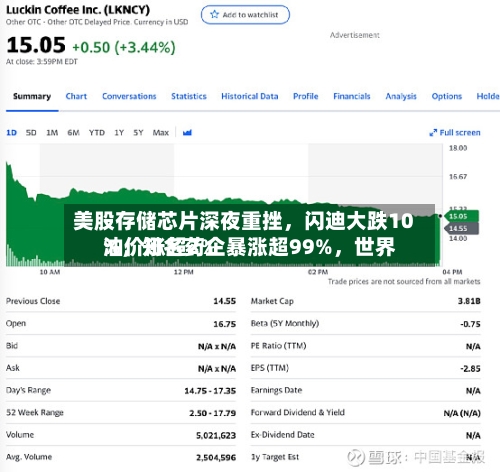Viewport: 500px width, 472px height.
Task: Click the Ex-Dividend Date label
Action: pos(283,435)
